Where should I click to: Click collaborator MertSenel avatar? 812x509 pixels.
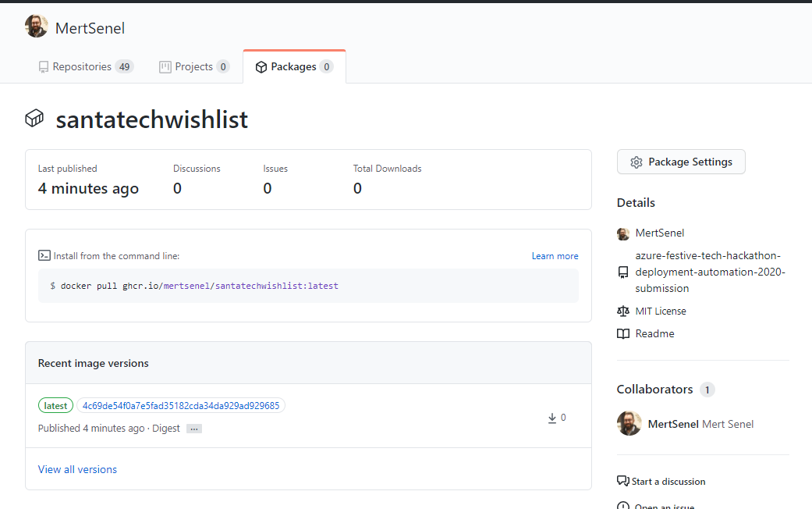click(629, 423)
